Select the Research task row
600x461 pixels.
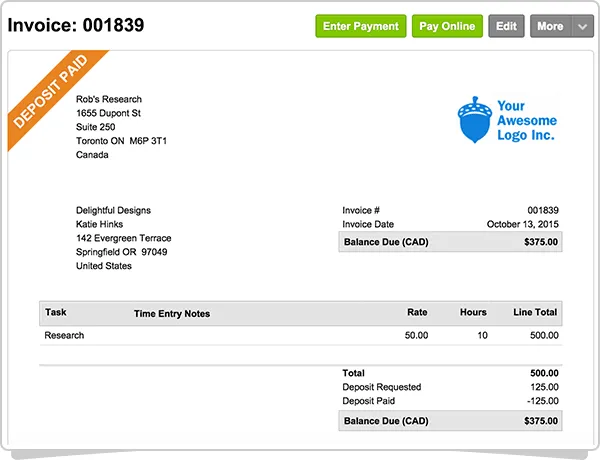(300, 335)
